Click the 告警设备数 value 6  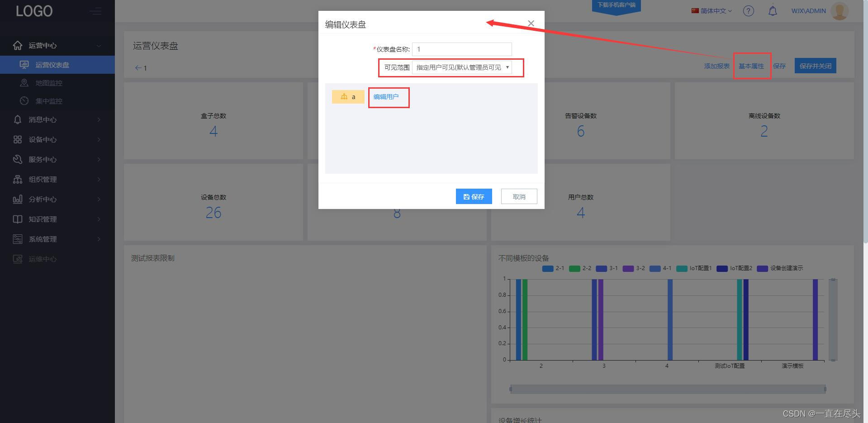[581, 131]
